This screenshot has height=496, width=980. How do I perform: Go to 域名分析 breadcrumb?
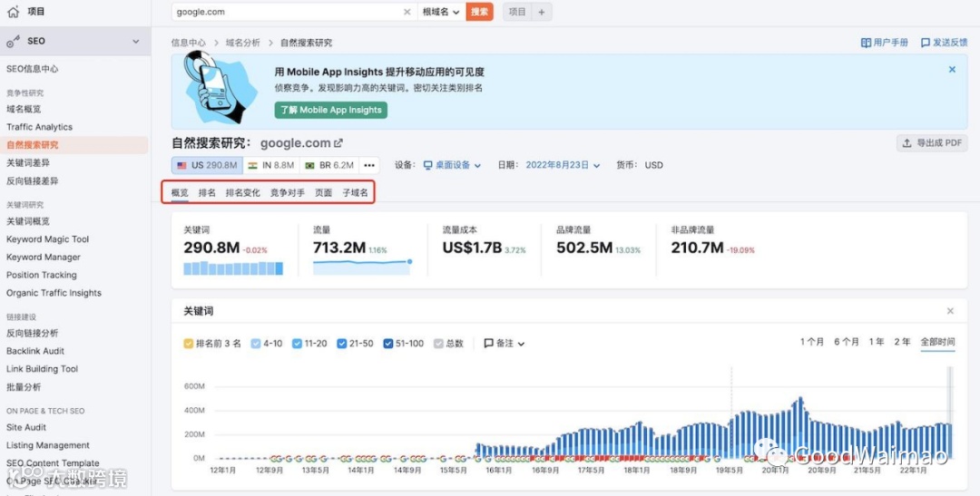coord(243,44)
